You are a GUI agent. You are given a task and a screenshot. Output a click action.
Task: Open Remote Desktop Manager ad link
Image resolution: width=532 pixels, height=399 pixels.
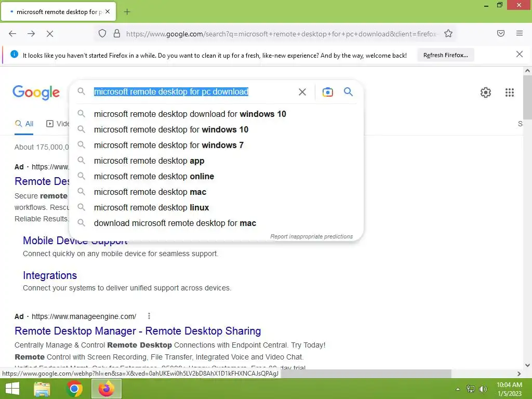point(138,331)
